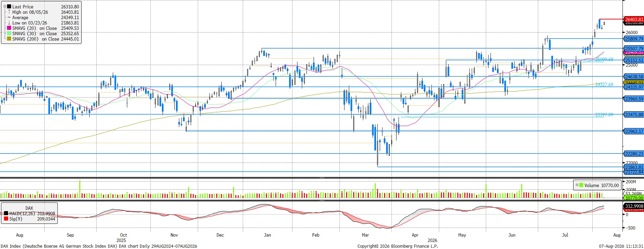Image resolution: width=644 pixels, height=249 pixels.
Task: Click the black Last Price color swatch
Action: coord(9,7)
